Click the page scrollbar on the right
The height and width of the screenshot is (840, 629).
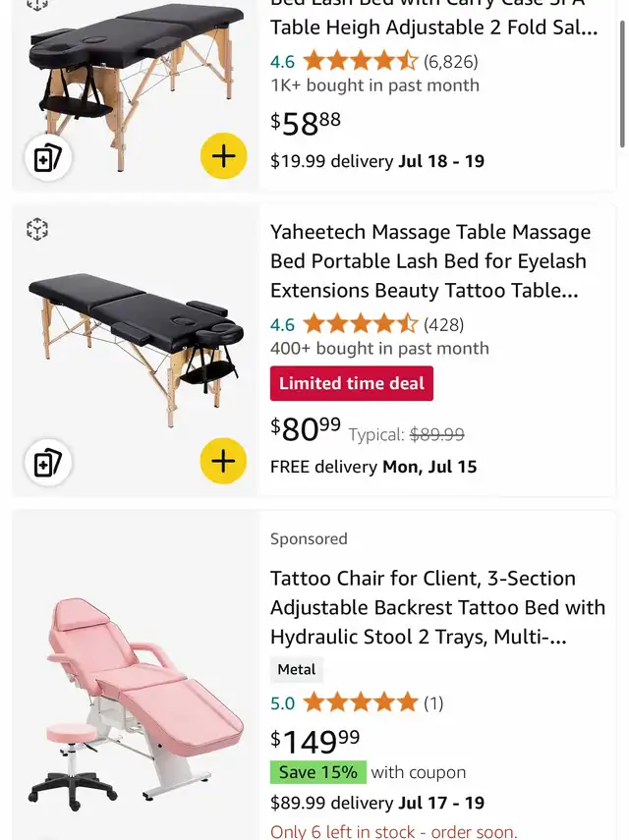click(x=622, y=84)
